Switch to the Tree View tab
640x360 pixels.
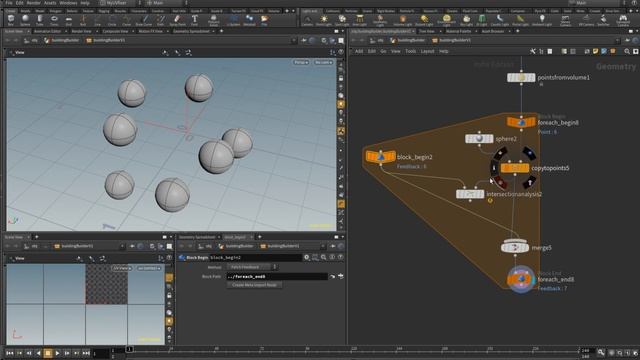click(427, 31)
